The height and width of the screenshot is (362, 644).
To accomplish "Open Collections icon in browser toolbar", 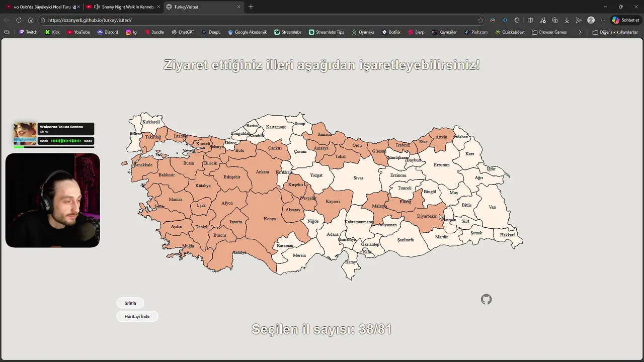I will [555, 20].
